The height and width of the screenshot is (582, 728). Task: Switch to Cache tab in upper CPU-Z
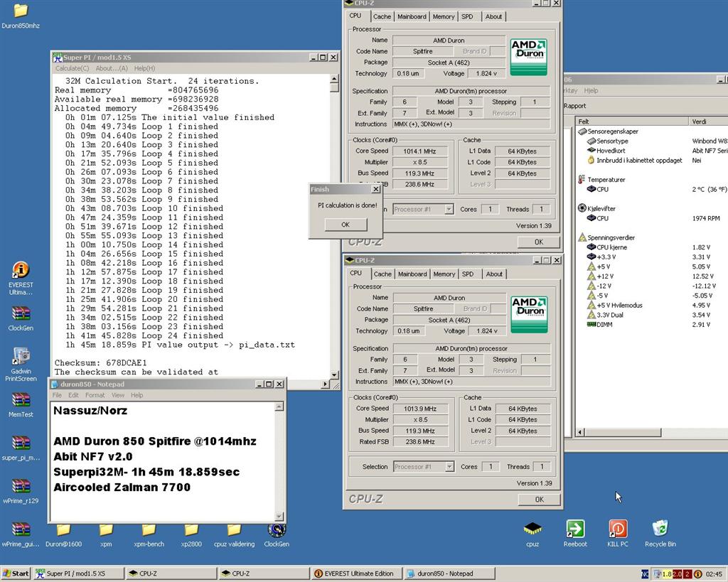pyautogui.click(x=382, y=17)
